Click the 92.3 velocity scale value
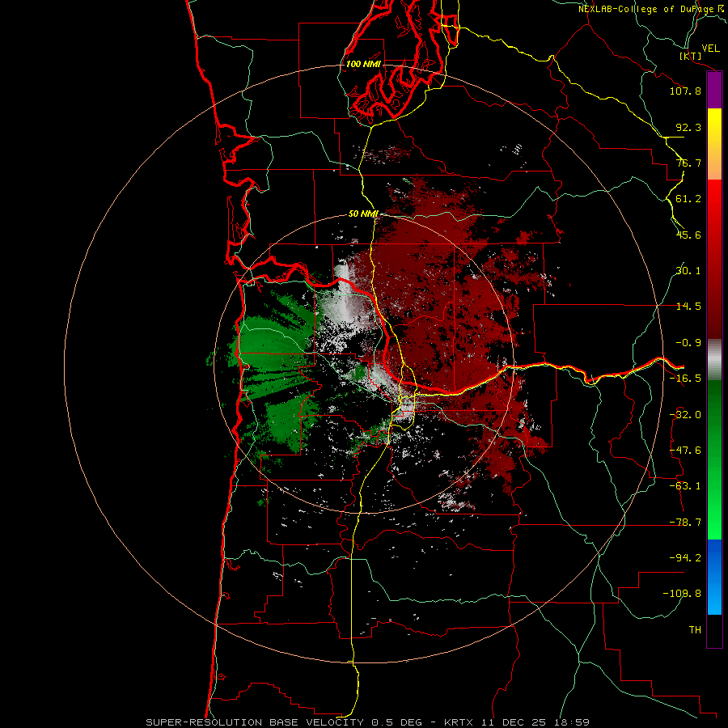The image size is (728, 728). [x=688, y=127]
